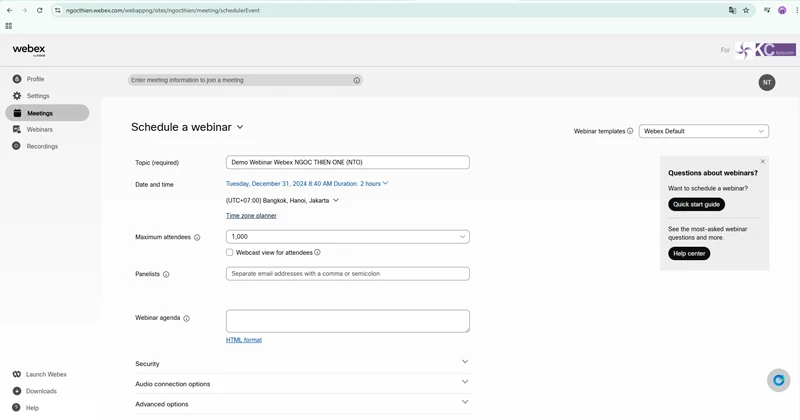
Task: Click the Quick start guide button
Action: tap(696, 204)
